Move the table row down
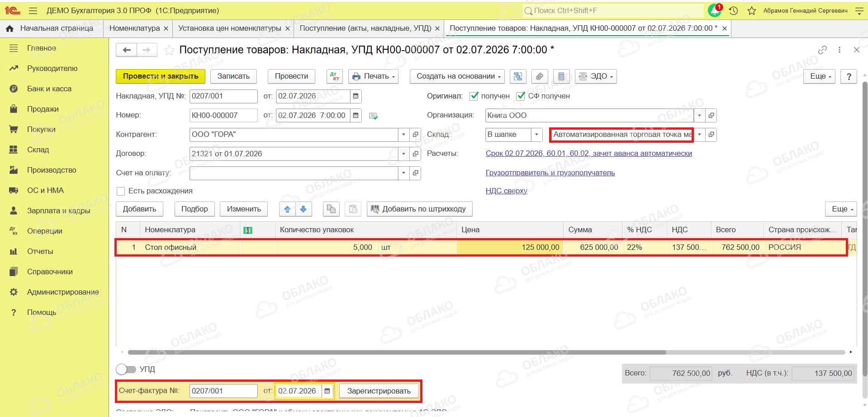 (304, 209)
